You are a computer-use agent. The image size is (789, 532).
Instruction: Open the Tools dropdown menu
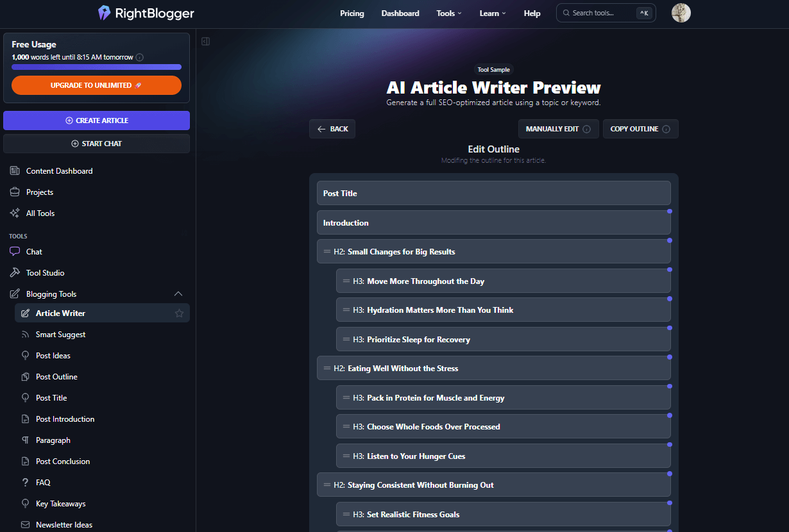(x=449, y=13)
